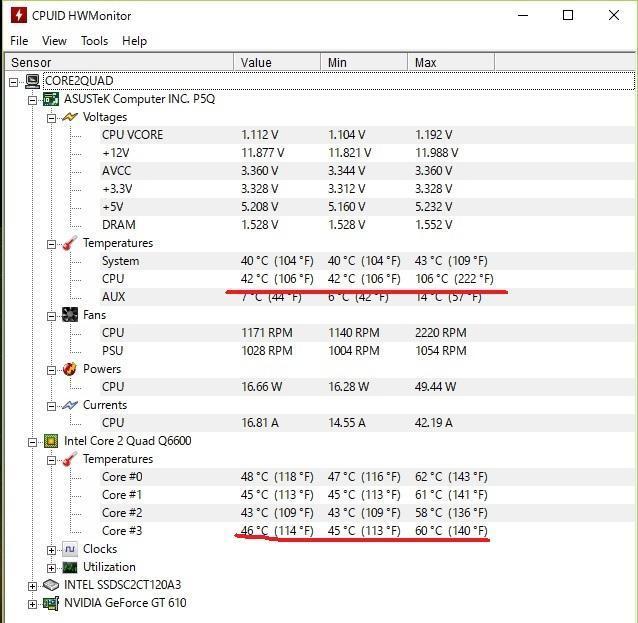Click the CORE2QUAD computer icon
The image size is (638, 623).
click(x=33, y=81)
